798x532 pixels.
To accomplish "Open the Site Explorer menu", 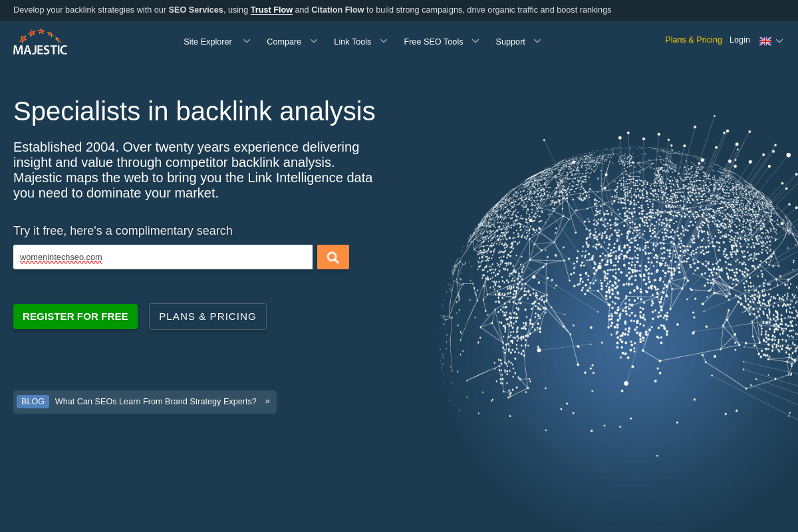I will 207,42.
